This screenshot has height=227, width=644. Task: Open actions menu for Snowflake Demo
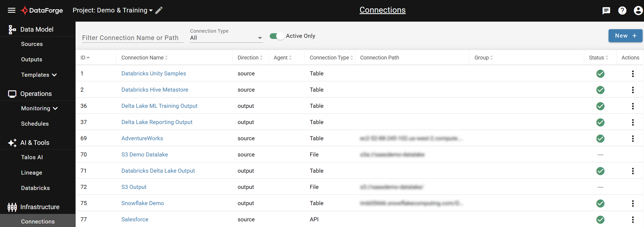coord(633,203)
